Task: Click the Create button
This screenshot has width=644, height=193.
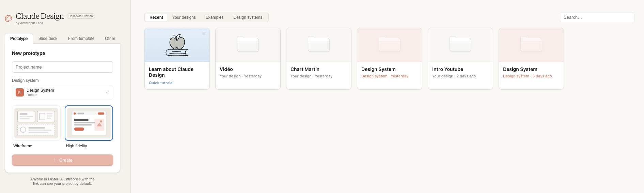Action: (x=62, y=160)
